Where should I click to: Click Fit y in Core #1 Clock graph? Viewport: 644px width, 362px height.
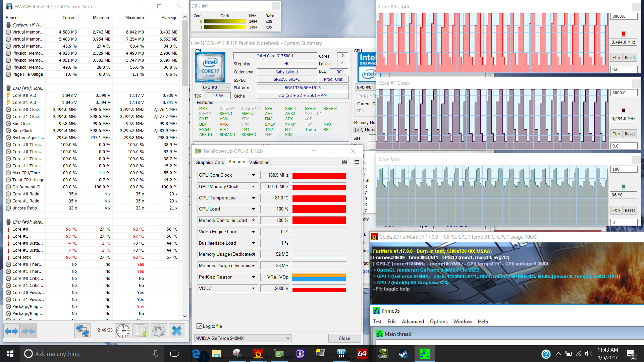(x=616, y=134)
